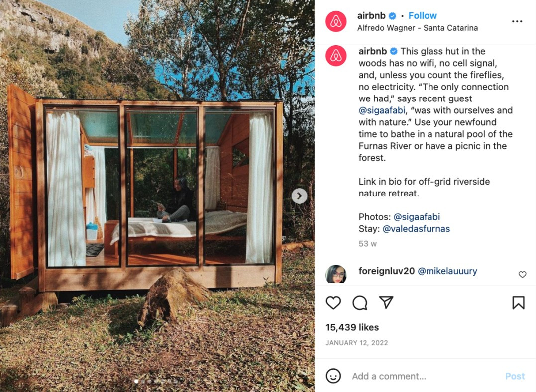Like the post with heart icon

[333, 303]
